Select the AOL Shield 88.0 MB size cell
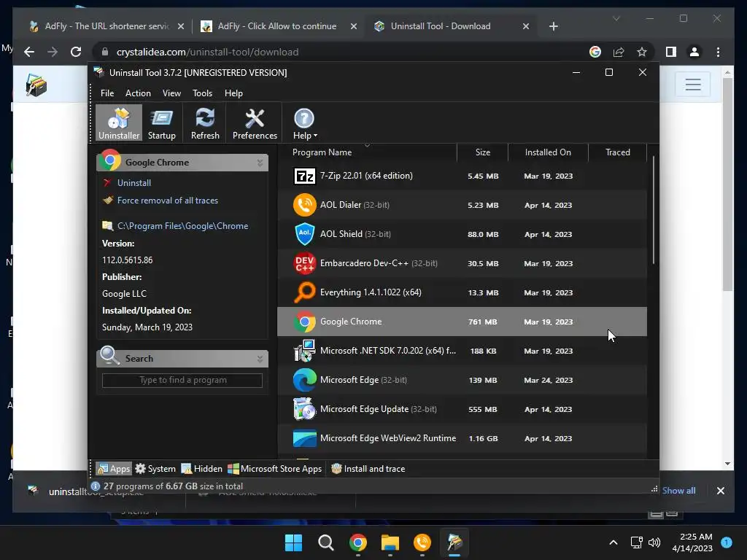 point(483,234)
